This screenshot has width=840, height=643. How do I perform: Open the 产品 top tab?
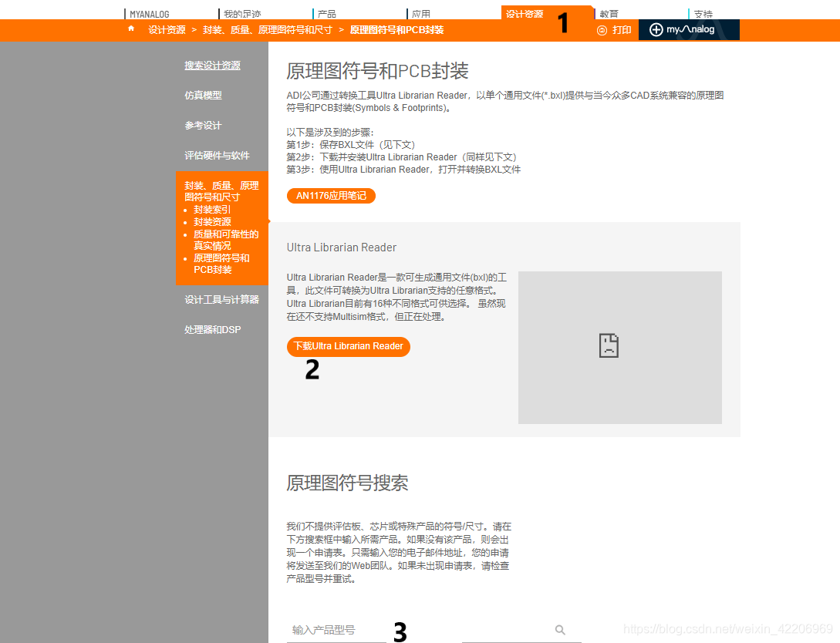tap(327, 15)
